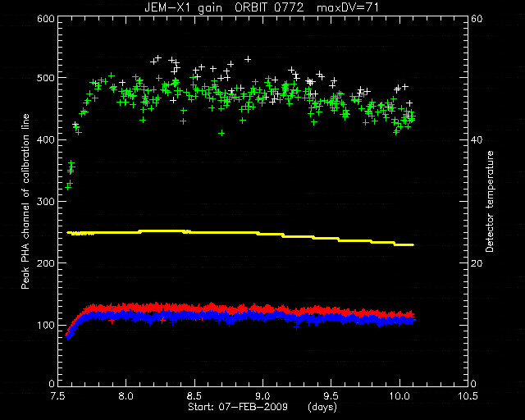Image resolution: width=525 pixels, height=420 pixels.
Task: Click the lone green cross near 410 at 8.7 days
Action: tap(221, 134)
